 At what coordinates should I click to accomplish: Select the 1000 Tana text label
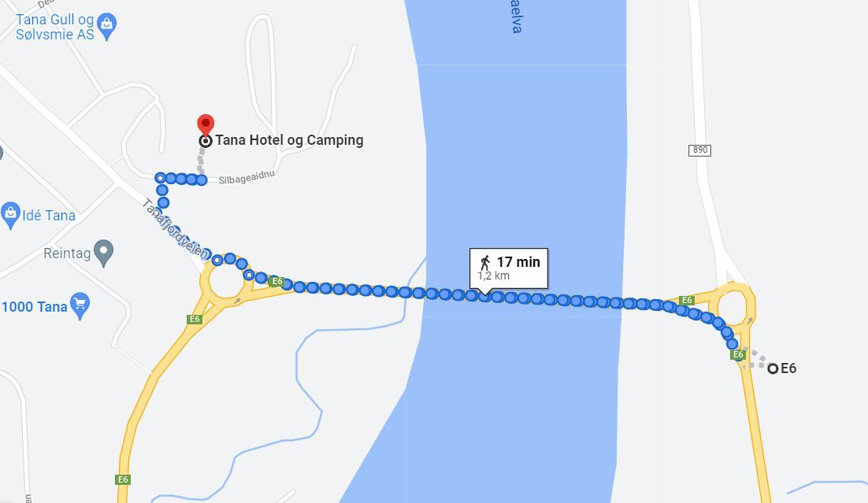[x=35, y=306]
